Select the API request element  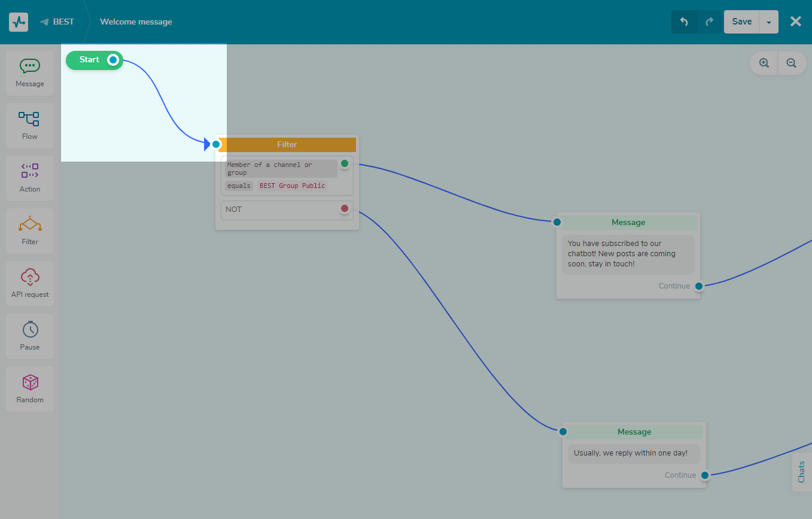pyautogui.click(x=30, y=284)
